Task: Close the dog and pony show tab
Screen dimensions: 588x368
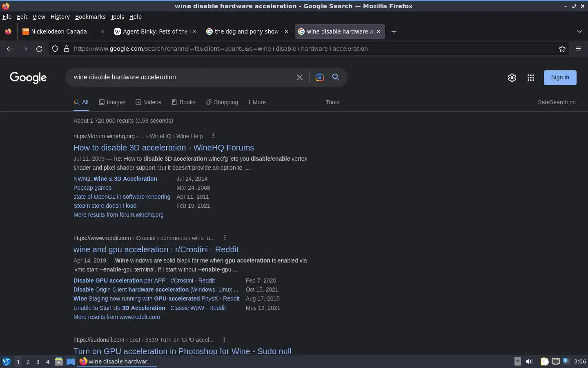Action: pyautogui.click(x=287, y=31)
